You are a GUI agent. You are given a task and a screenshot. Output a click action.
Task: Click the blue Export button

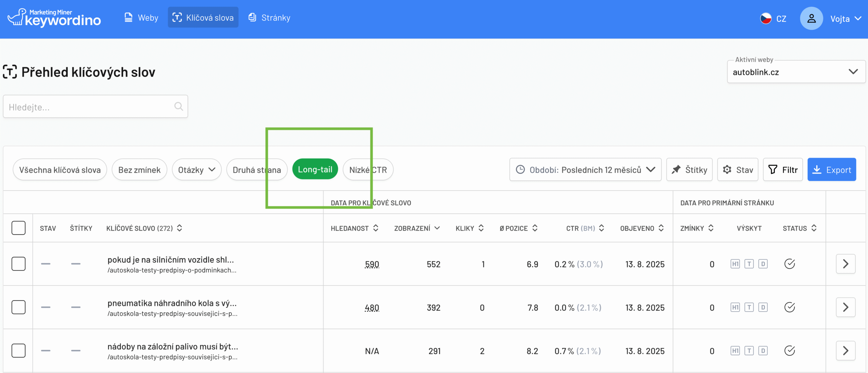click(832, 170)
